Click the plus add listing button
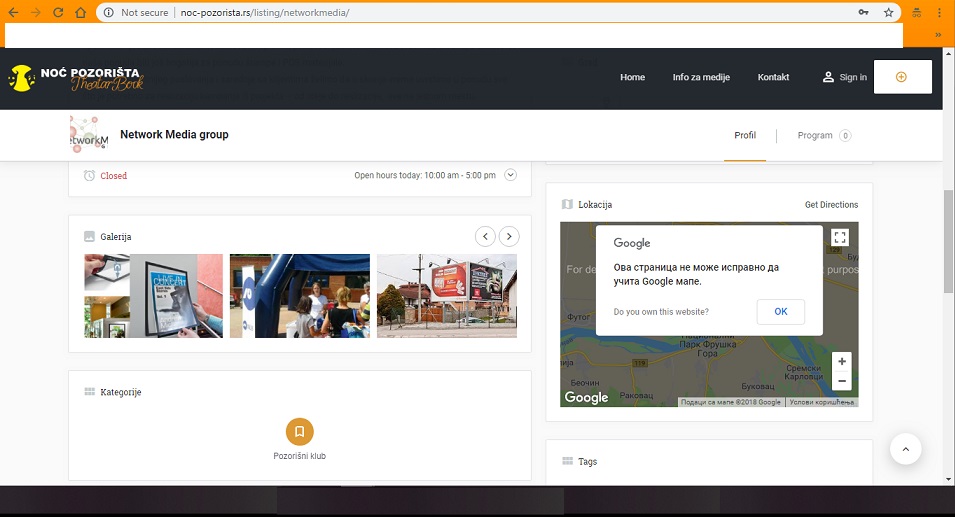This screenshot has height=517, width=955. coord(902,77)
